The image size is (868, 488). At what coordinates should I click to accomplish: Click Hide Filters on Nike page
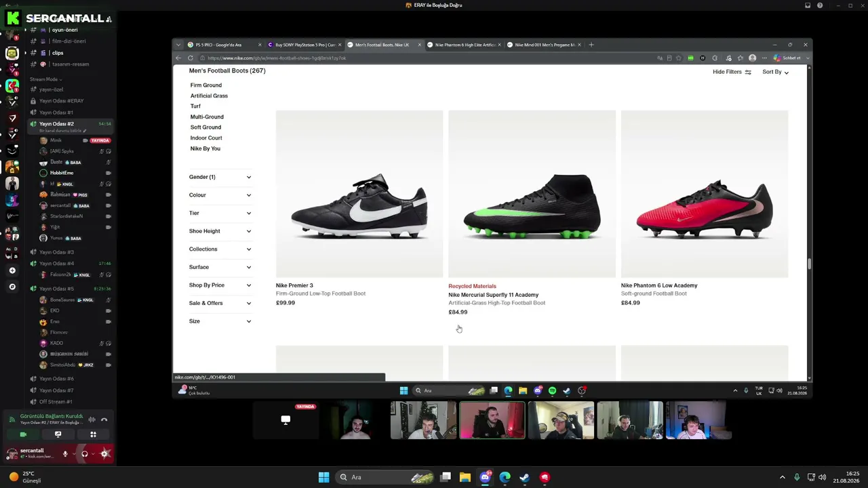(732, 72)
